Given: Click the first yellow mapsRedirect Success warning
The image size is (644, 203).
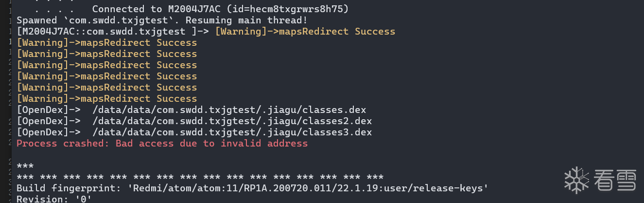Looking at the screenshot, I should click(x=305, y=32).
